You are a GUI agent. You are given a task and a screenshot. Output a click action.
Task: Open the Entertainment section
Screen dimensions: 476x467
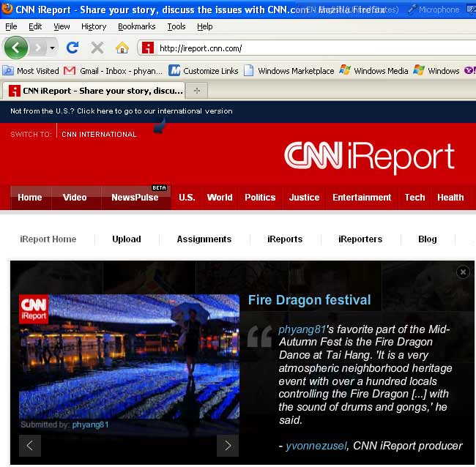point(362,198)
